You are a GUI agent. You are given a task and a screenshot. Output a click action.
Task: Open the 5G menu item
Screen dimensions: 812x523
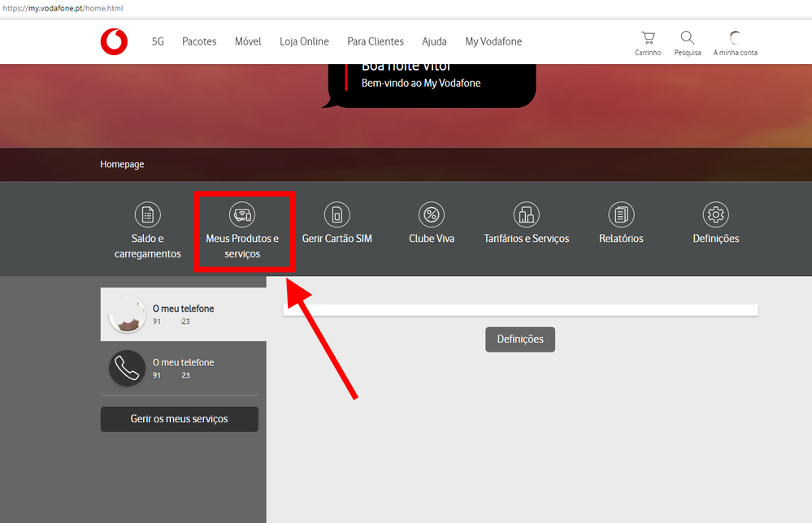pos(158,41)
